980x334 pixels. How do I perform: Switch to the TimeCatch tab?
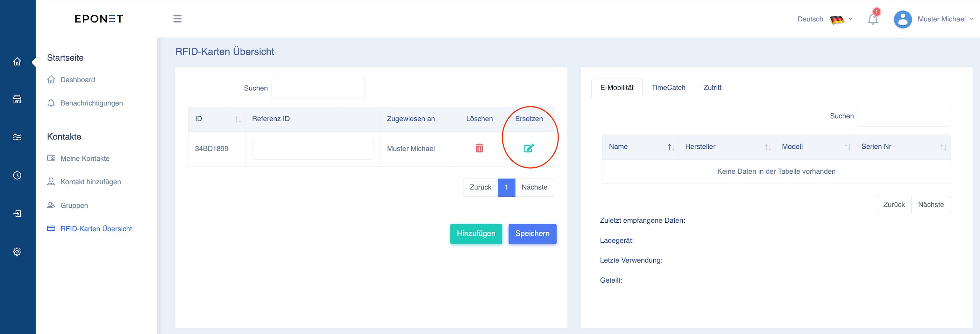pos(668,88)
